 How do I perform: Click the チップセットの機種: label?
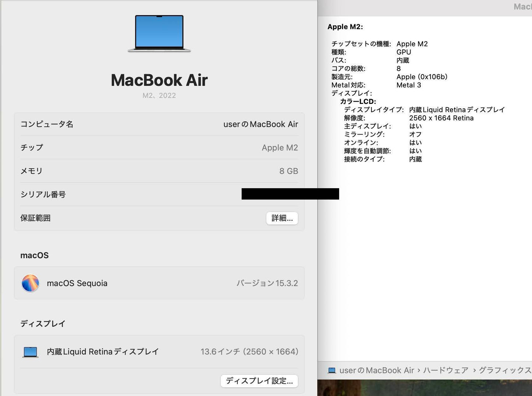coord(361,44)
